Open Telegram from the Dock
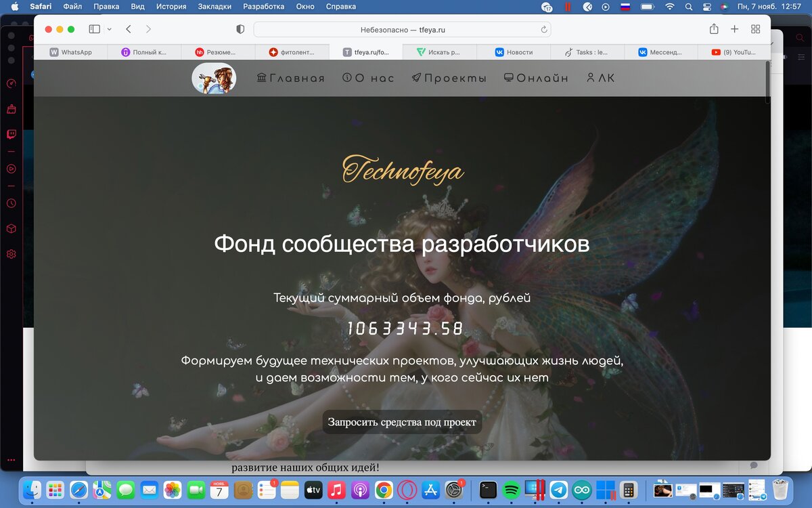Screen dimensions: 812x508 pos(558,490)
